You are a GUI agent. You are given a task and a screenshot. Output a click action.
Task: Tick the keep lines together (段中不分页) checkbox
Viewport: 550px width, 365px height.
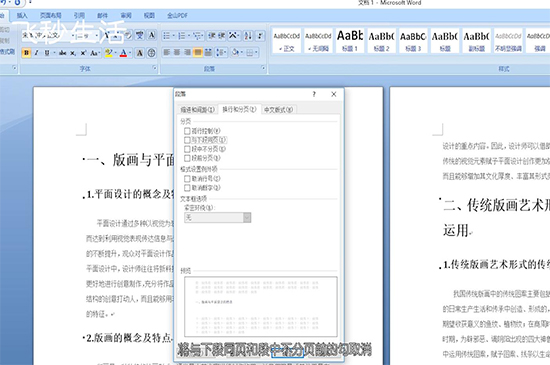coord(187,149)
